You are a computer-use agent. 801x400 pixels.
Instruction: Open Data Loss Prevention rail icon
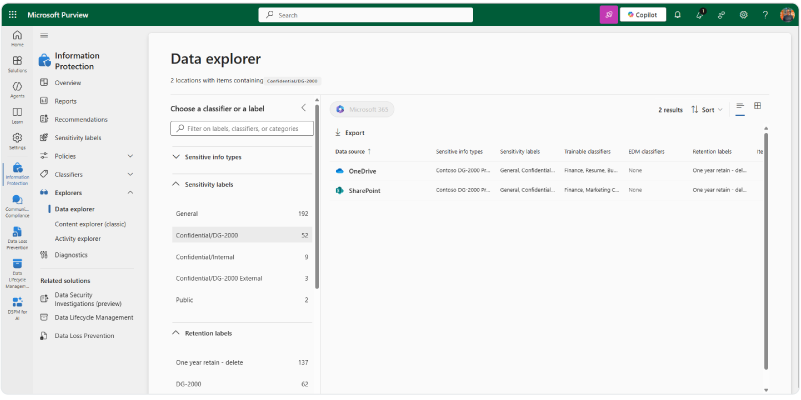pos(17,236)
